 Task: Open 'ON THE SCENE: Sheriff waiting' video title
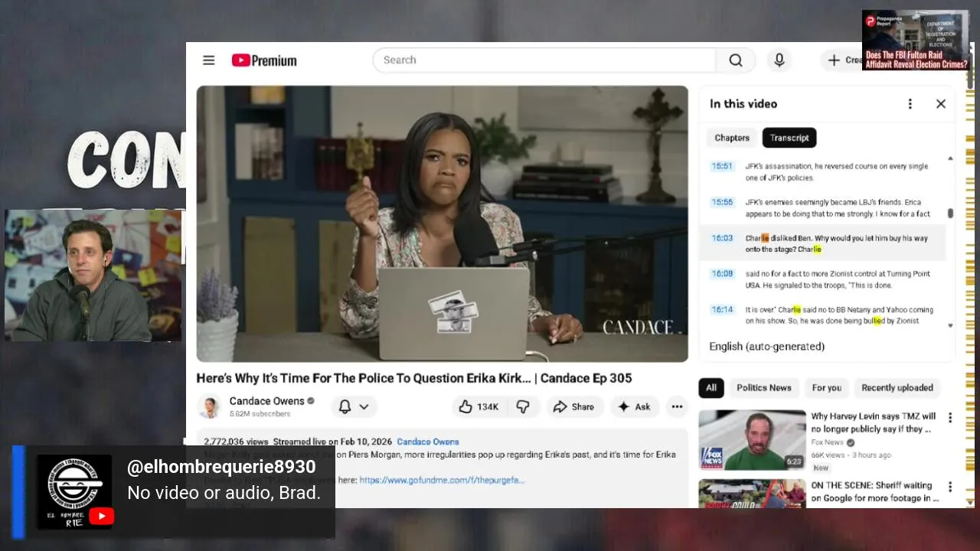[875, 491]
